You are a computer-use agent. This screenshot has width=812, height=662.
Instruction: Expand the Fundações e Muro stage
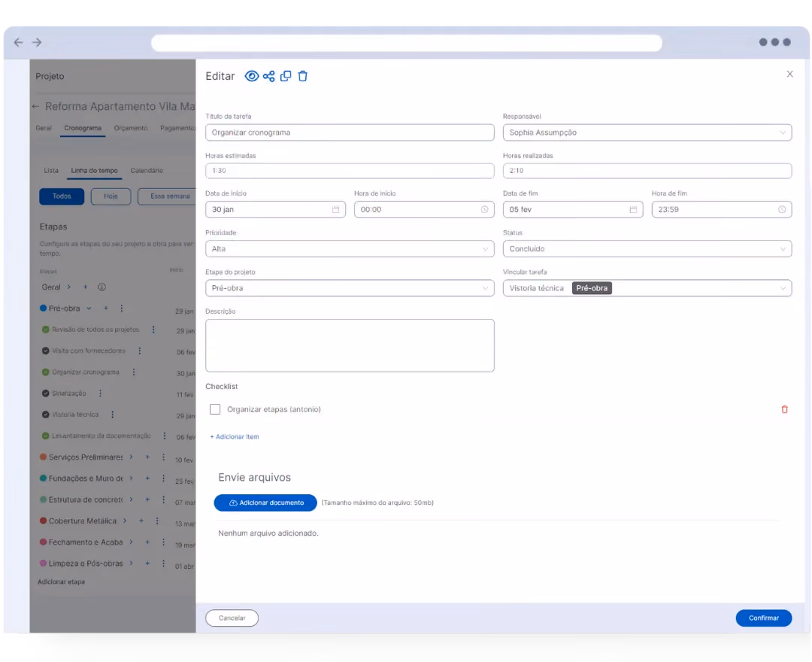(131, 478)
